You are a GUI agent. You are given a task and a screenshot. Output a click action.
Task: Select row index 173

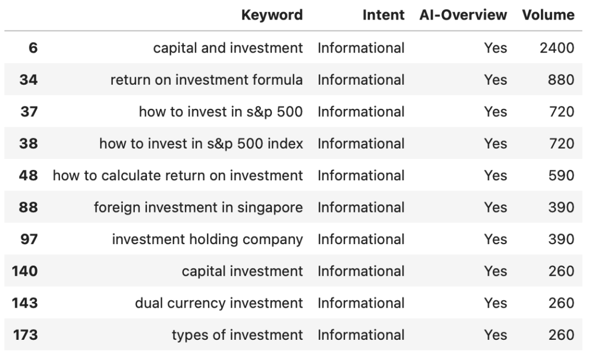tap(25, 335)
